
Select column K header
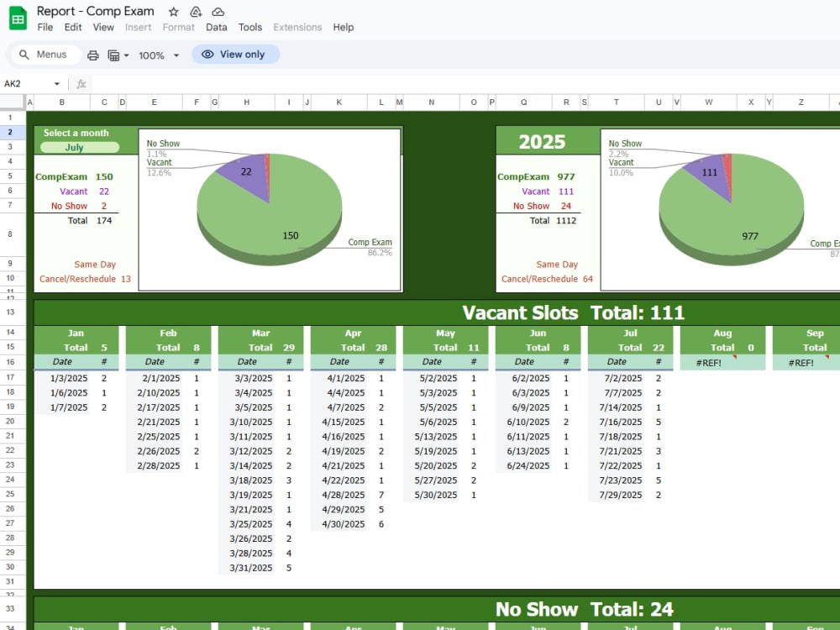(x=339, y=102)
